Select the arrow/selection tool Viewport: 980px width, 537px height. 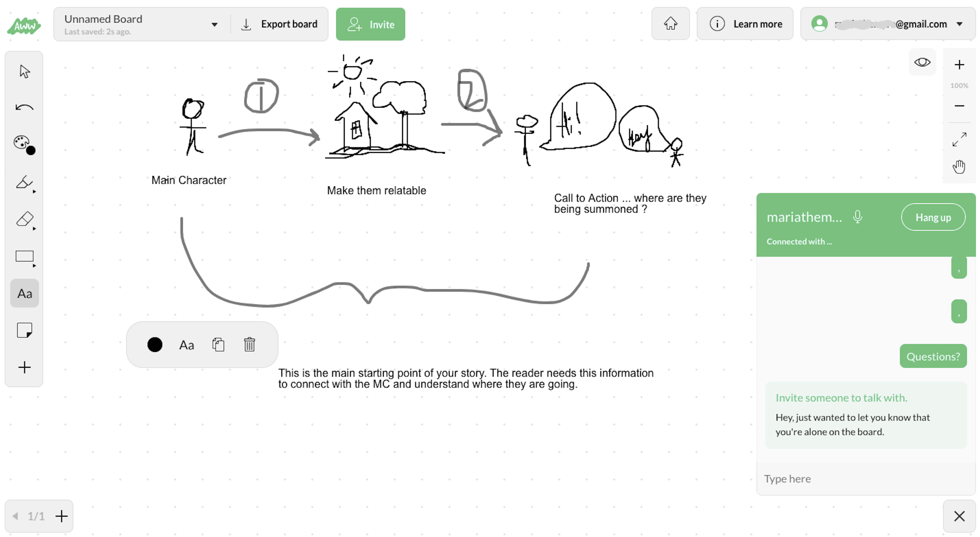[25, 71]
